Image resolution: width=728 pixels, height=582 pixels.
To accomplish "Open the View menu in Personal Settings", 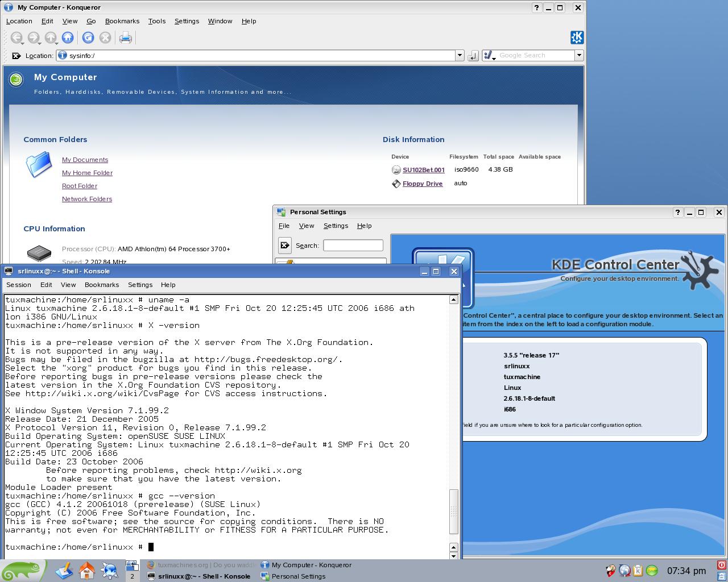I will [x=307, y=226].
